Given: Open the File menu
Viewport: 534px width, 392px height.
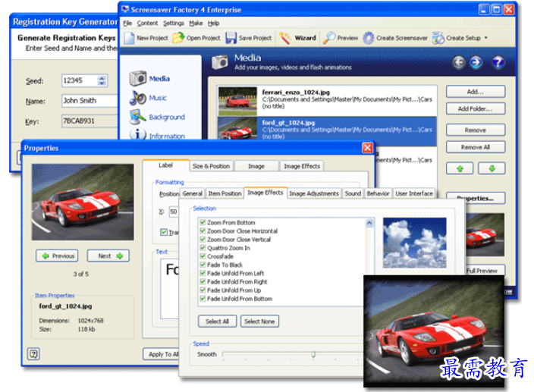Looking at the screenshot, I should click(x=127, y=24).
